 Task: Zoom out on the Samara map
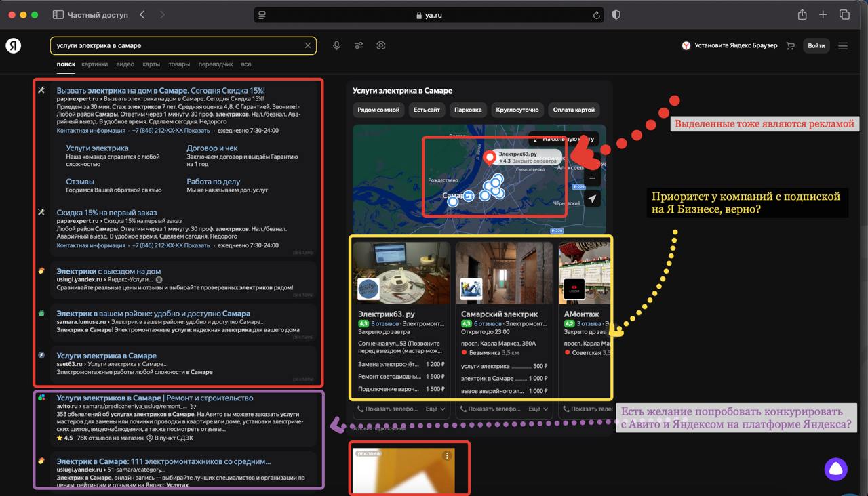click(x=592, y=178)
